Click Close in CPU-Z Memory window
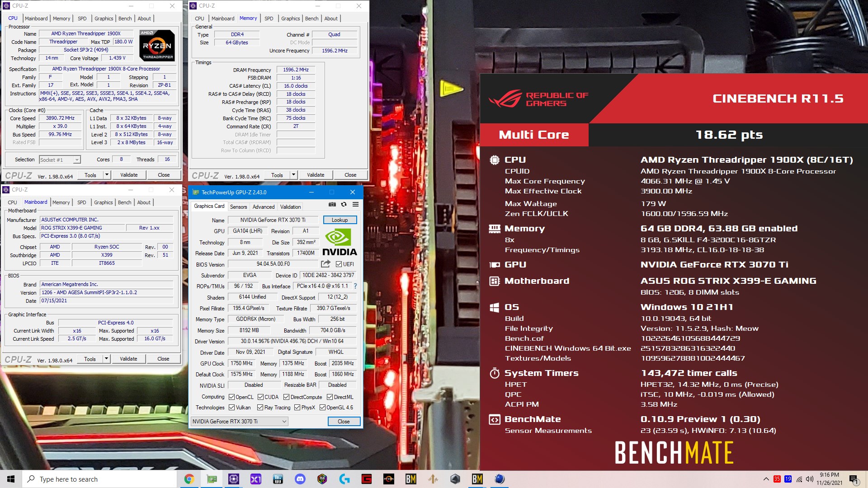868x488 pixels. (x=350, y=175)
